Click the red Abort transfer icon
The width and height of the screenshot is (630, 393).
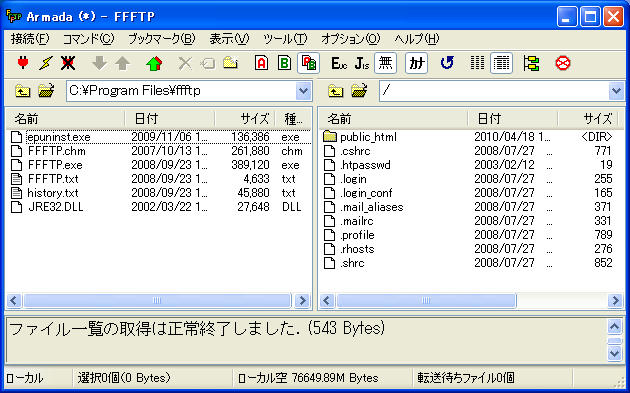point(562,63)
